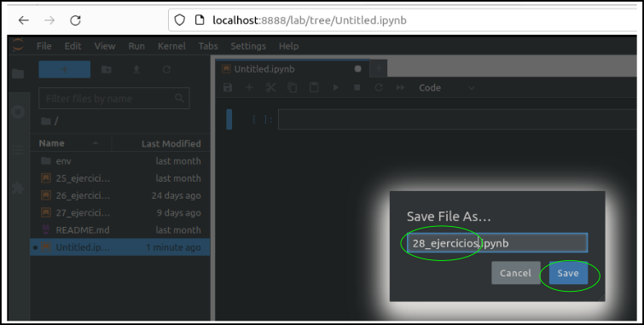Viewport: 644px width, 325px height.
Task: Click the filename field in Save dialog
Action: pyautogui.click(x=497, y=243)
